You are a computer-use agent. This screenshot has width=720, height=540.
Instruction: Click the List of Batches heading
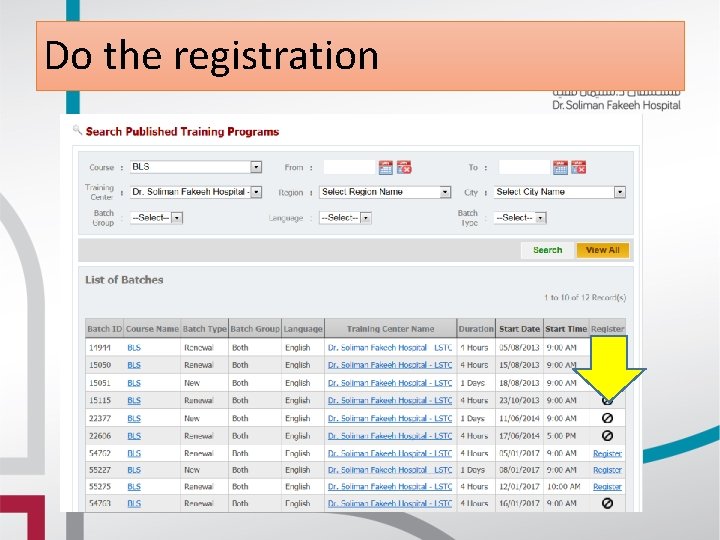click(x=124, y=280)
